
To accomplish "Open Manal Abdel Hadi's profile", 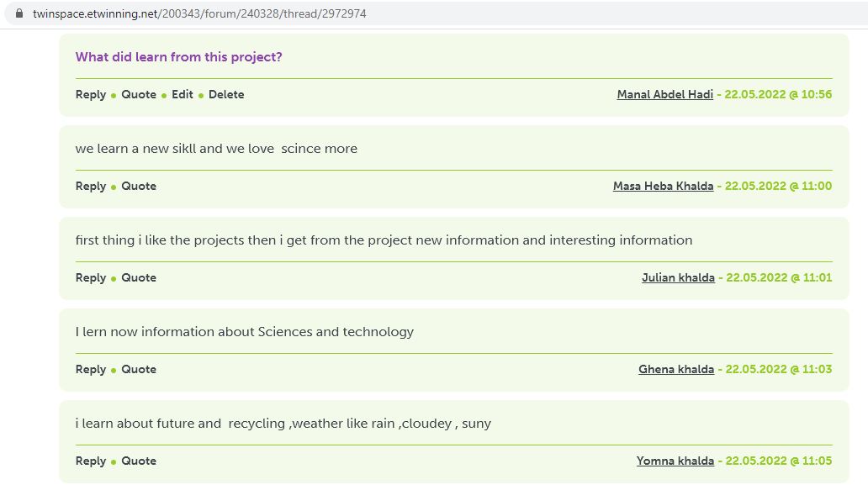I will [664, 95].
